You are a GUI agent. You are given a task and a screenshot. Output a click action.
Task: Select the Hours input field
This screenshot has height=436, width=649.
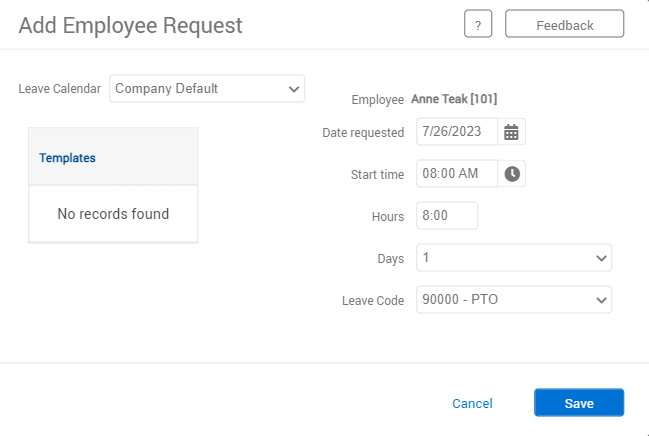click(x=446, y=216)
